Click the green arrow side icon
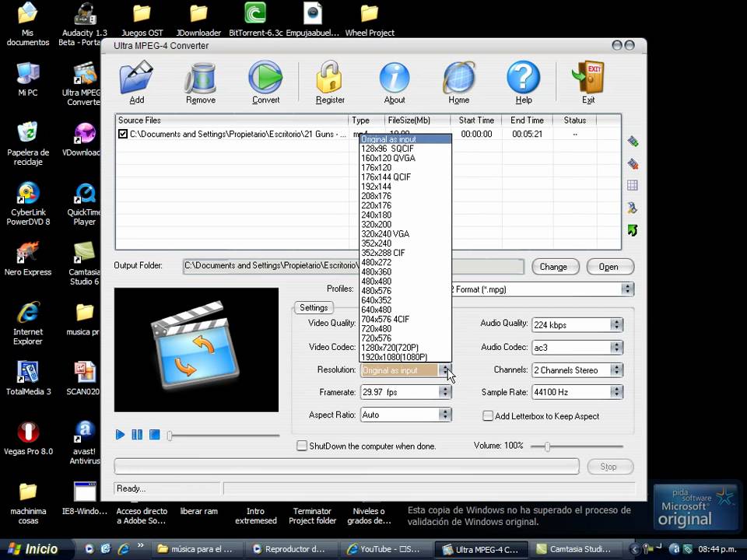The width and height of the screenshot is (747, 560). [x=633, y=230]
